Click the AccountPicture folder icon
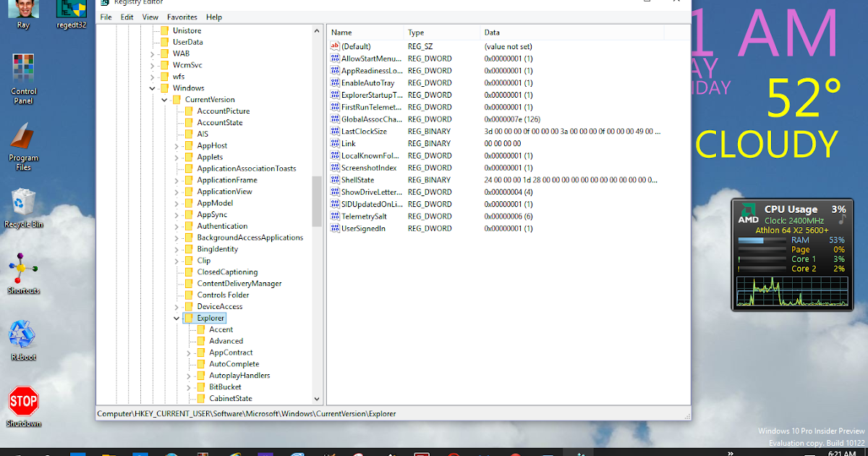 [189, 111]
